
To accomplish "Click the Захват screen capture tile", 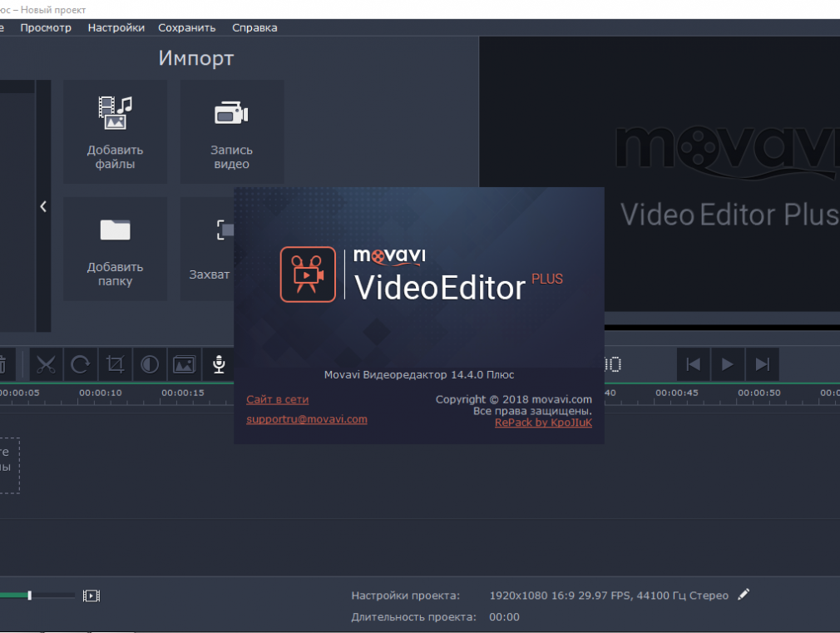I will click(x=207, y=248).
